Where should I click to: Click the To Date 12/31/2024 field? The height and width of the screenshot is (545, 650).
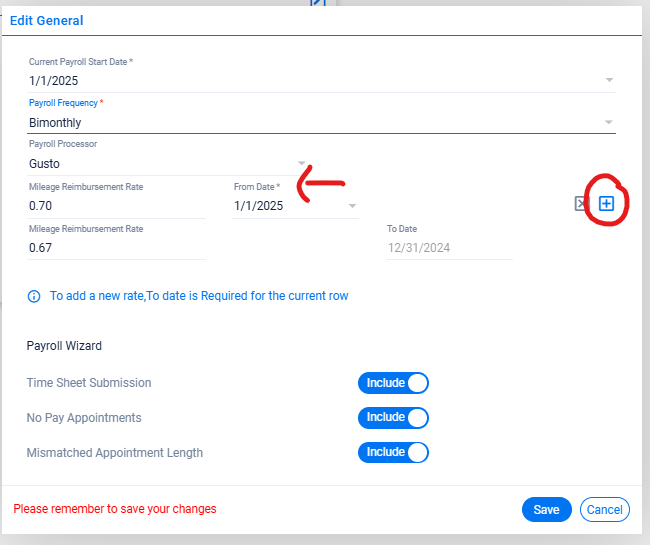coord(449,248)
